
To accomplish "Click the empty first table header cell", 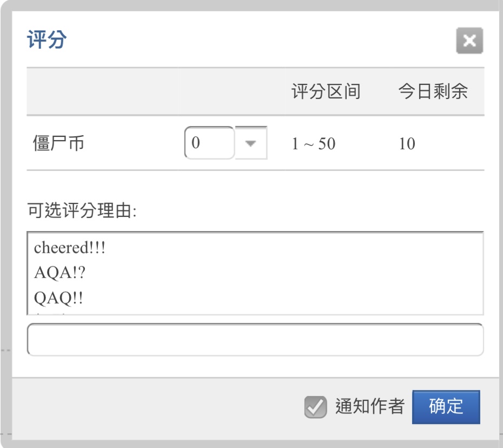I will [102, 91].
